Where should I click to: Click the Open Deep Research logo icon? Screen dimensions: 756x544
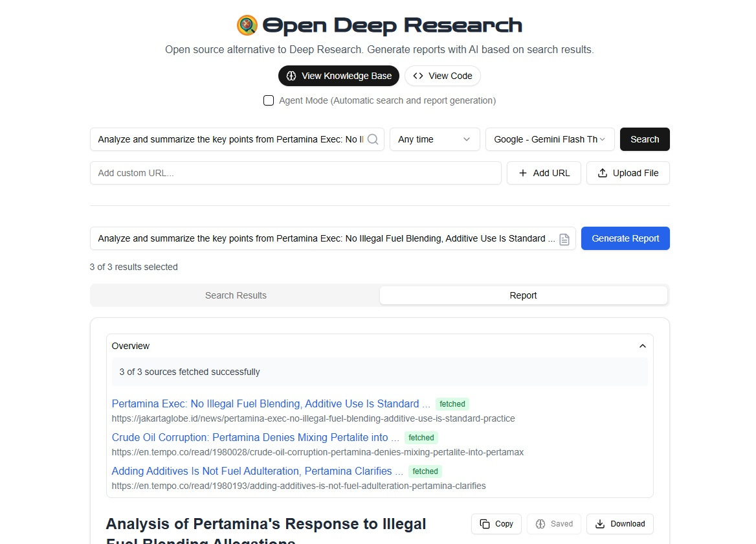click(x=247, y=25)
